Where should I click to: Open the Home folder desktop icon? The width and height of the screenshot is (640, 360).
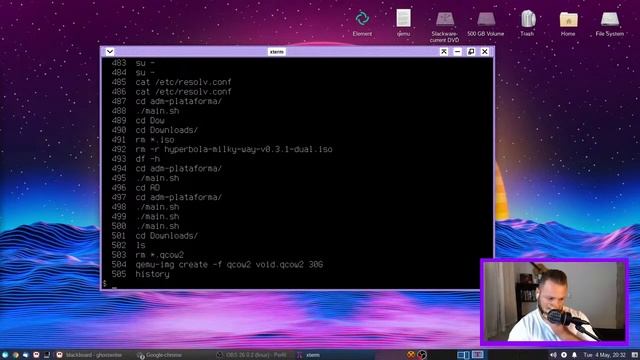point(568,24)
